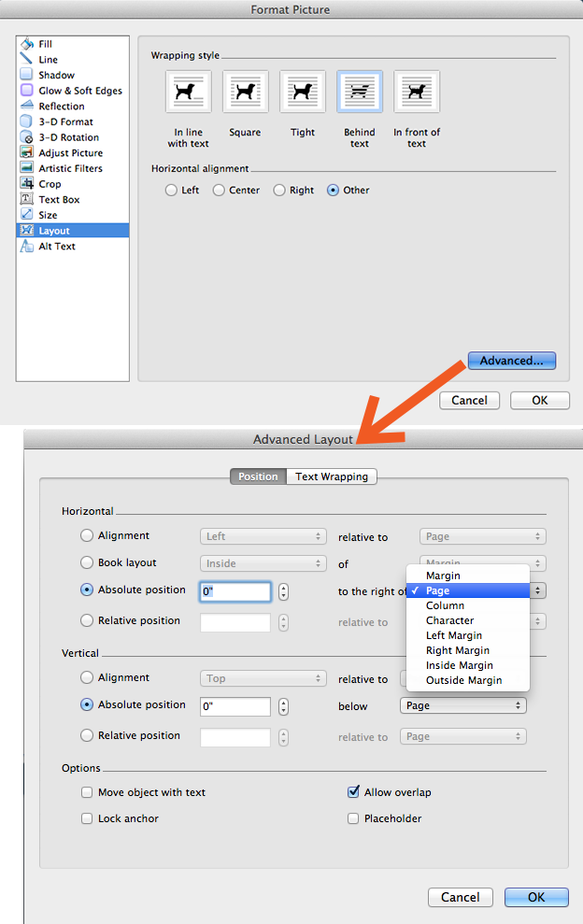Select In line with text wrapping icon

pos(189,92)
